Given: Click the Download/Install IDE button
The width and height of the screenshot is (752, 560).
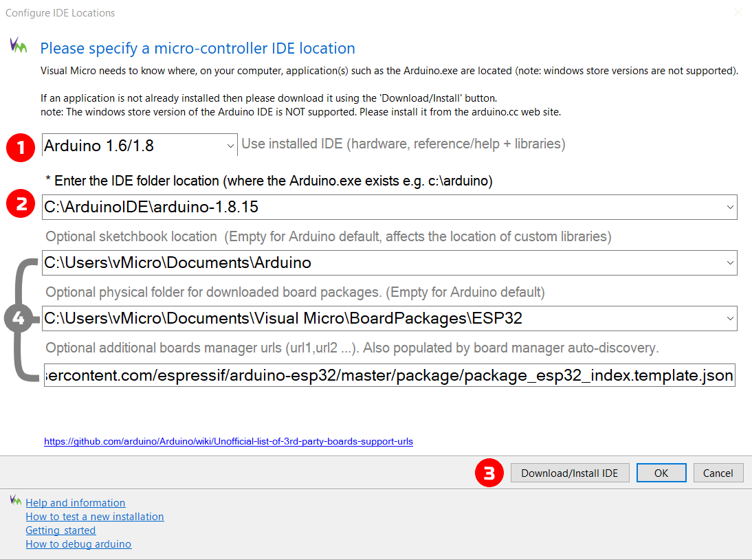Looking at the screenshot, I should (x=570, y=473).
